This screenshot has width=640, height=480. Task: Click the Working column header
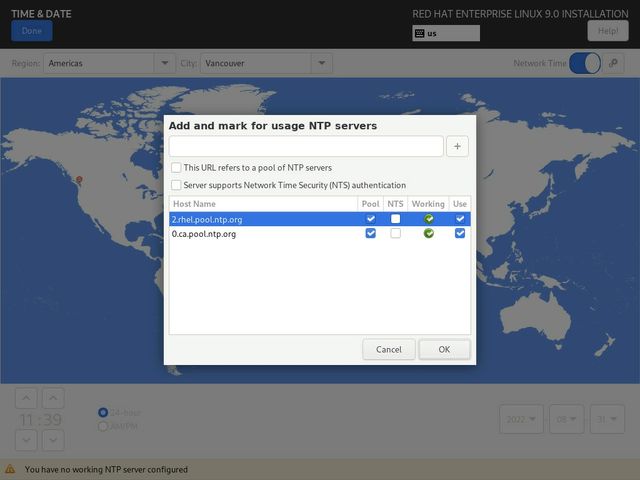tap(428, 204)
